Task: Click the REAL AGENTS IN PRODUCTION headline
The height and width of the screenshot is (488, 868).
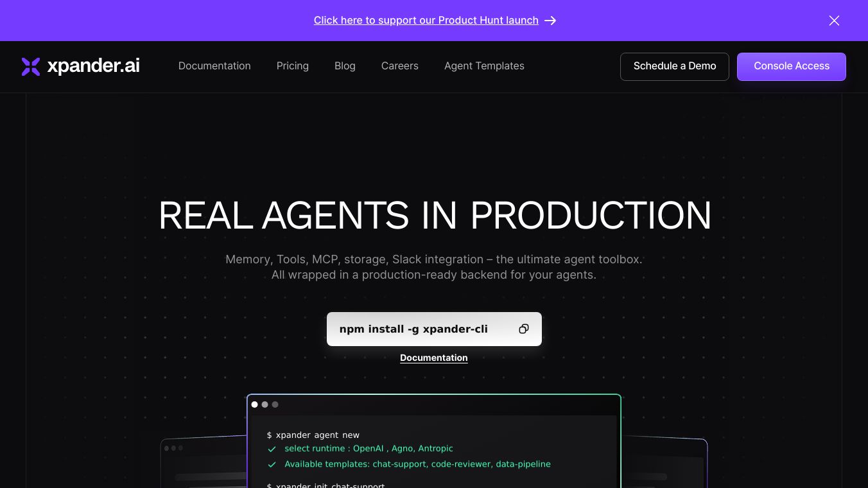Action: pyautogui.click(x=435, y=215)
